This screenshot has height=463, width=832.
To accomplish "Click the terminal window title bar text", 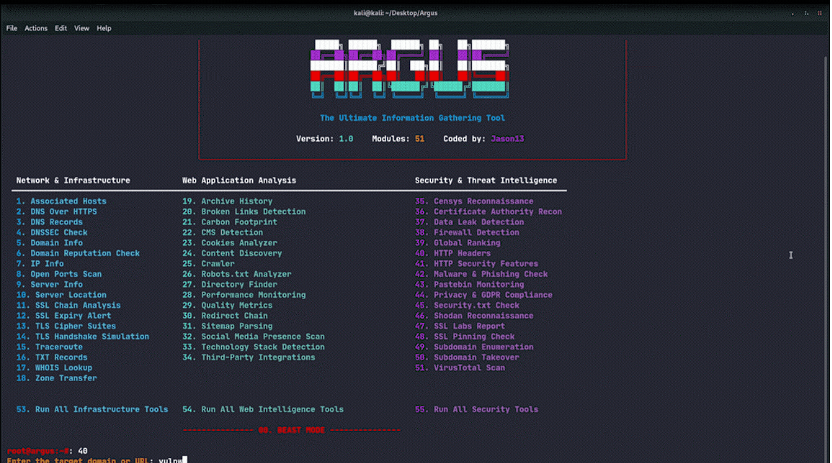I will [x=415, y=12].
